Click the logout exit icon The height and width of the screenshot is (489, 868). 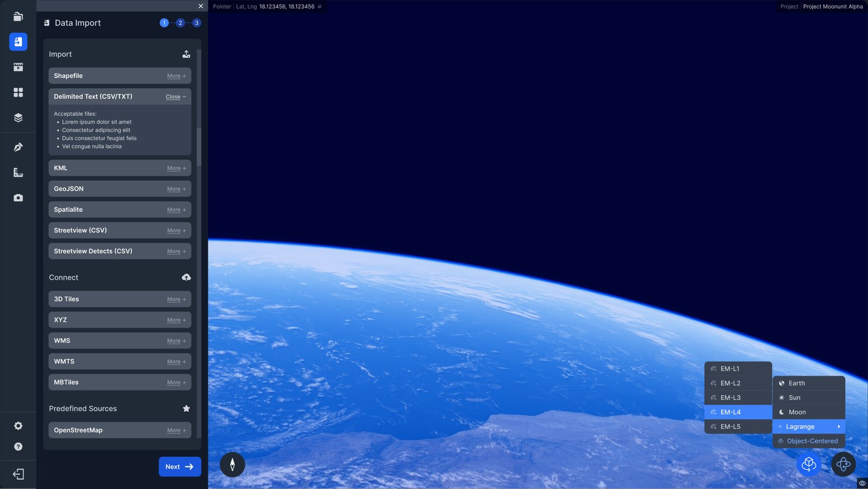tap(18, 474)
